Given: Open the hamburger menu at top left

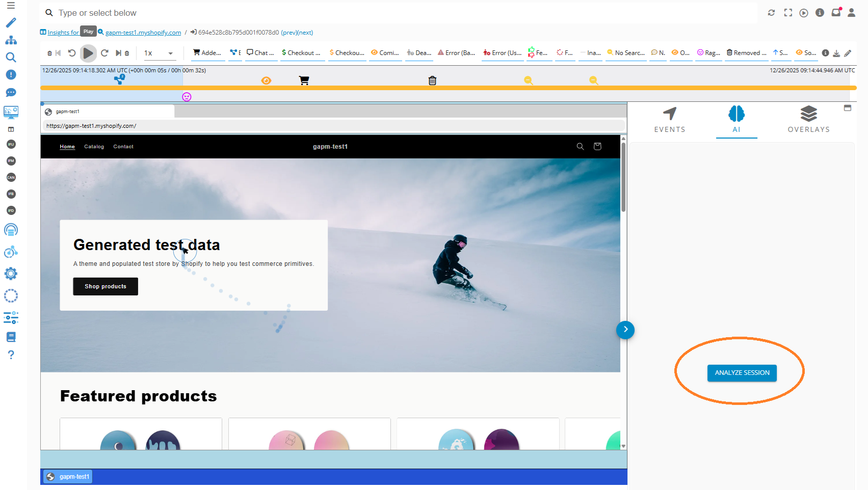Looking at the screenshot, I should (x=11, y=6).
